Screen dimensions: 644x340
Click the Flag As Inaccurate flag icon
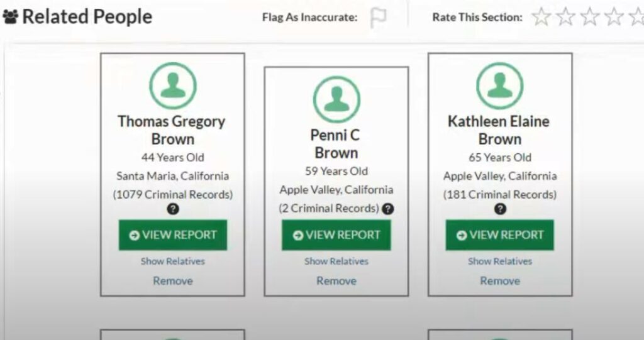point(378,18)
